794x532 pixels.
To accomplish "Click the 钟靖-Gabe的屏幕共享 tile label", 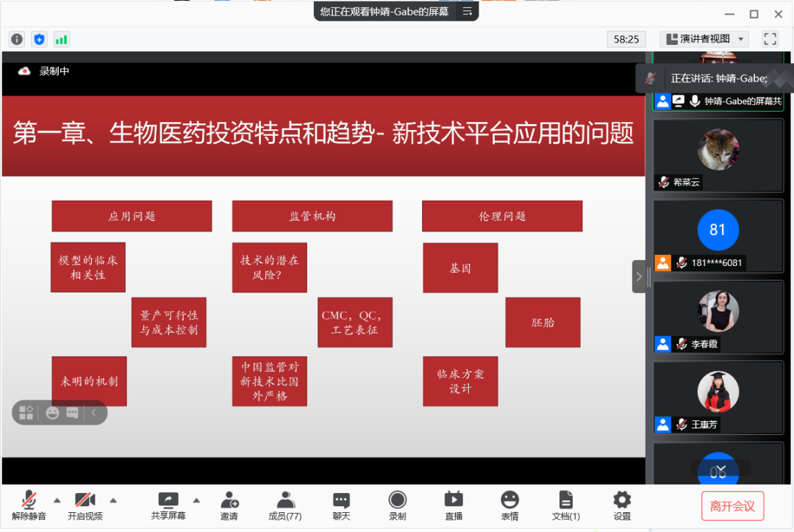I will (x=743, y=101).
